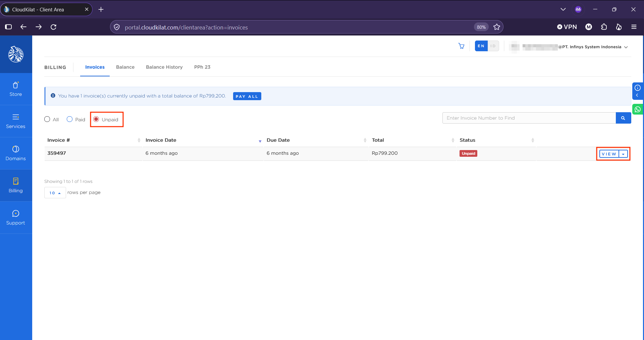This screenshot has height=340, width=644.
Task: Open the WhatsApp chat widget
Action: pyautogui.click(x=638, y=109)
